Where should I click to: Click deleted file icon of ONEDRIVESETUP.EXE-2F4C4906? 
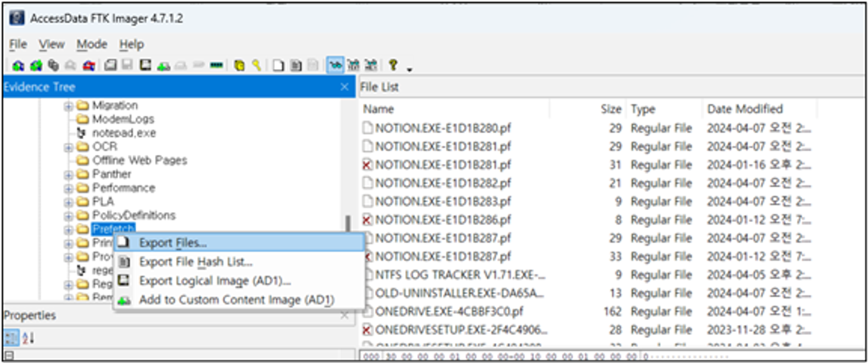367,330
